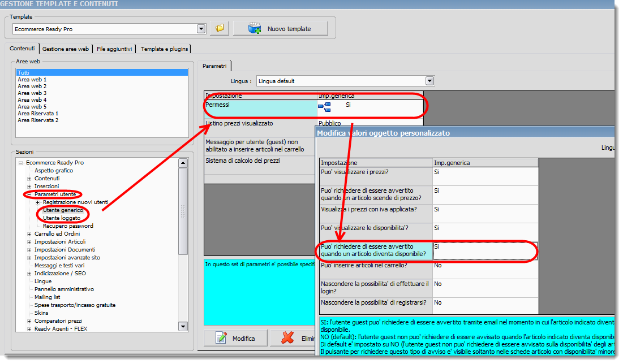The width and height of the screenshot is (623, 364).
Task: Select avvertito quando articolo scende di prezzo row
Action: [x=429, y=195]
